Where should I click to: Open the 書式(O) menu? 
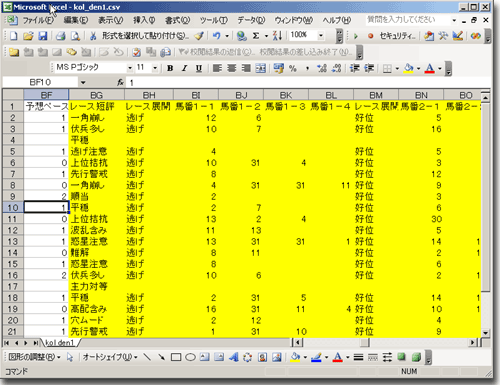coord(177,20)
